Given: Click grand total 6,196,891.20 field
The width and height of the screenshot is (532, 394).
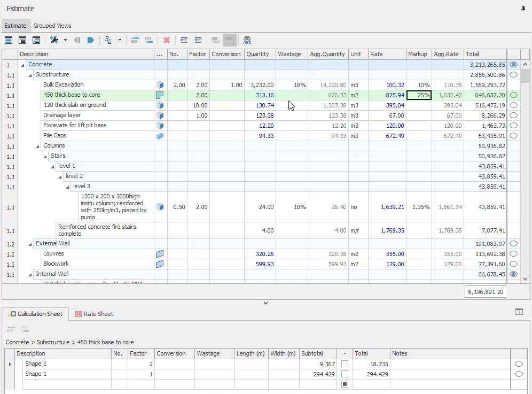Looking at the screenshot, I should 486,292.
